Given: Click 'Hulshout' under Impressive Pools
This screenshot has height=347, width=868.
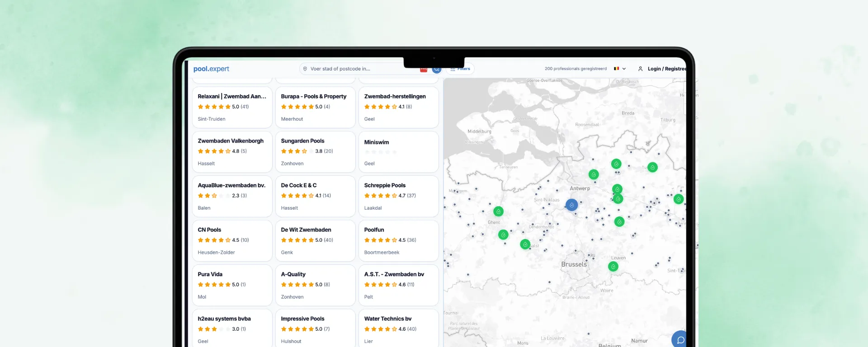Looking at the screenshot, I should coord(291,341).
